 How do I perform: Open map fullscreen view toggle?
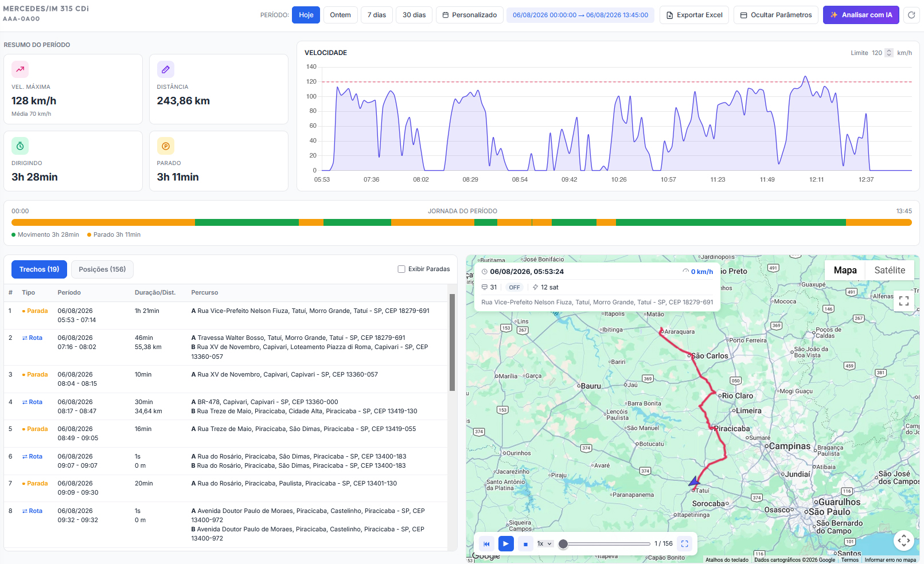[x=904, y=301]
